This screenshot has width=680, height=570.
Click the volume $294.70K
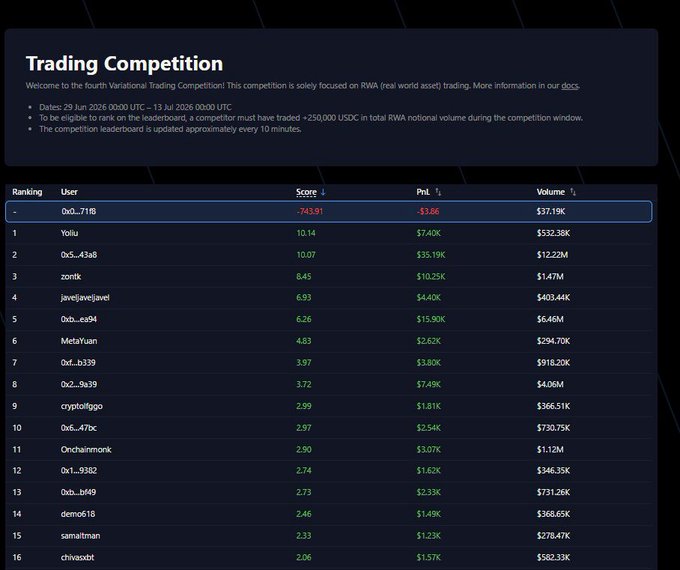point(553,341)
